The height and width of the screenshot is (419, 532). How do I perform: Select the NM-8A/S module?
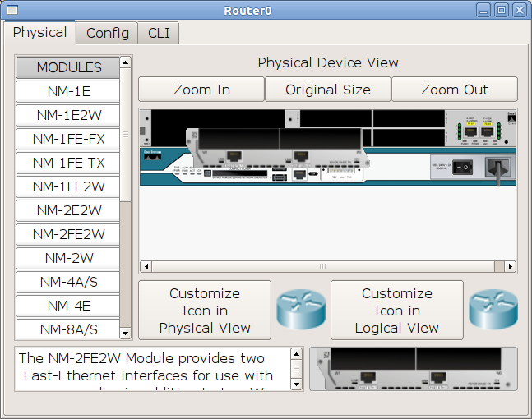point(68,329)
